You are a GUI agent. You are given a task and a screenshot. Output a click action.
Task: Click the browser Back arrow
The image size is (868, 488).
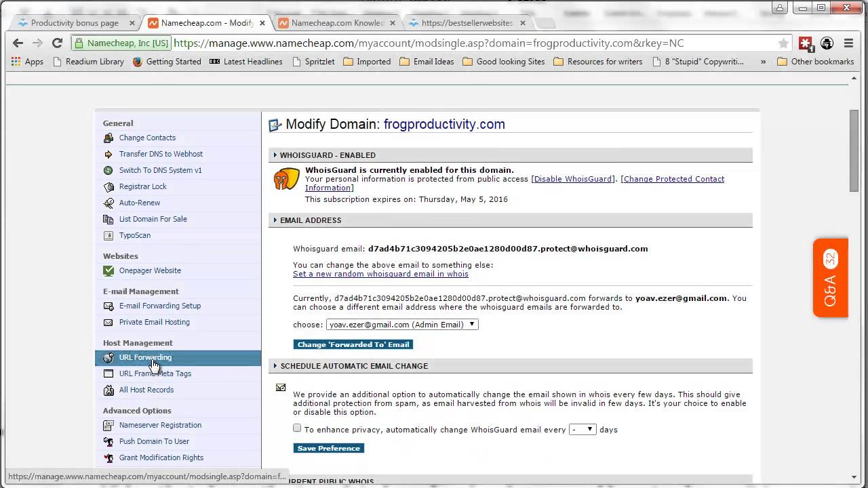pos(18,43)
